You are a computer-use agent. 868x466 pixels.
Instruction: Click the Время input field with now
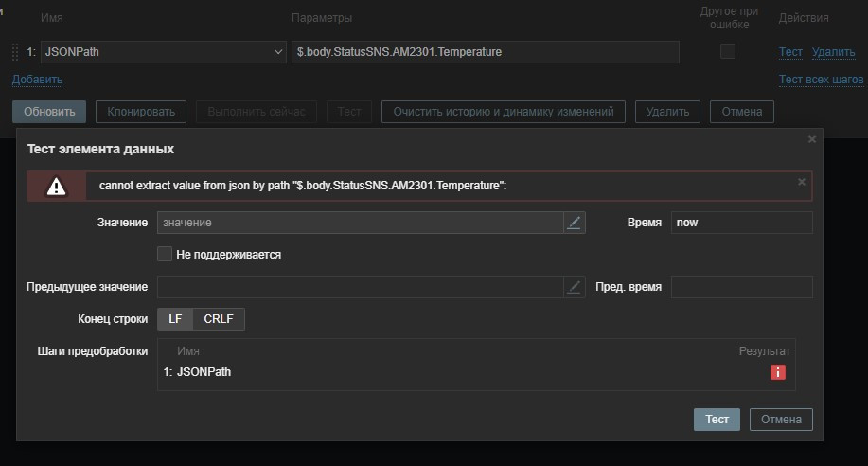[x=741, y=223]
